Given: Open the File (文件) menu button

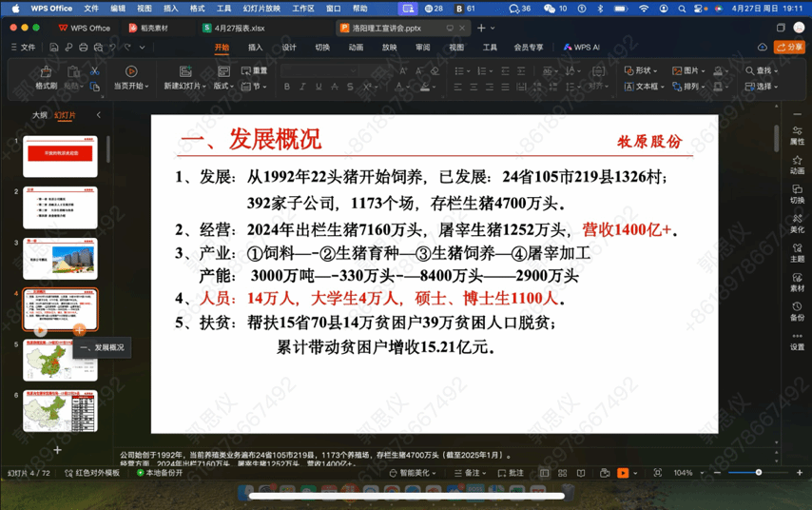Looking at the screenshot, I should click(24, 48).
